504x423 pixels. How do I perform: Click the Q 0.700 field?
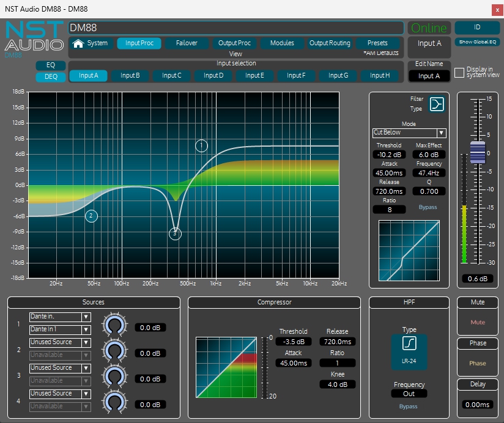pyautogui.click(x=429, y=191)
